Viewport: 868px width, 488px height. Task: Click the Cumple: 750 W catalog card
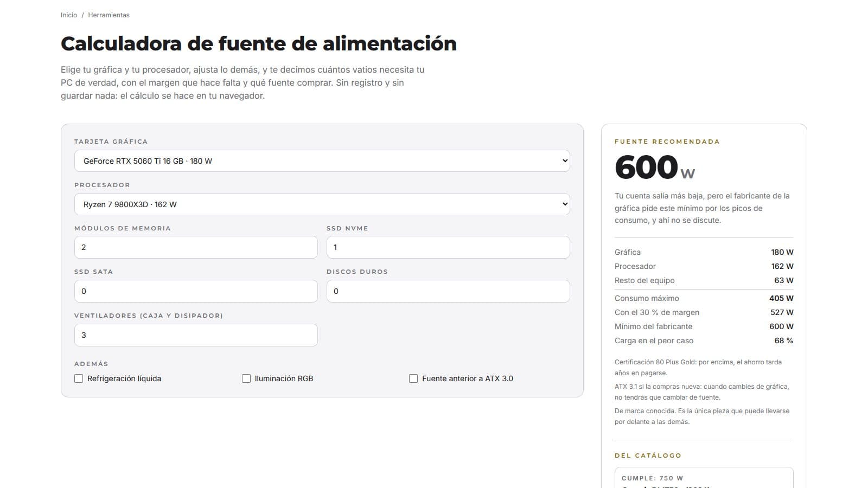tap(704, 478)
